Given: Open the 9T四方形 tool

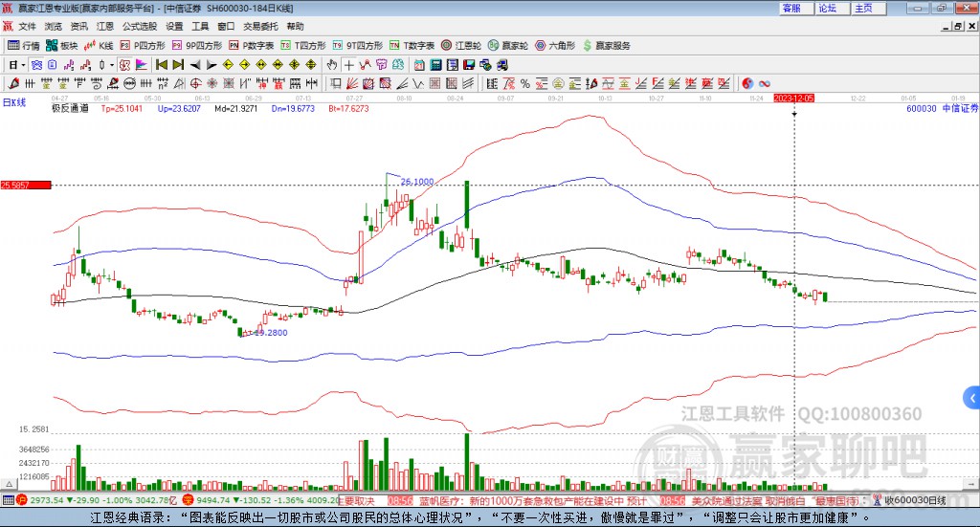Looking at the screenshot, I should coord(358,46).
